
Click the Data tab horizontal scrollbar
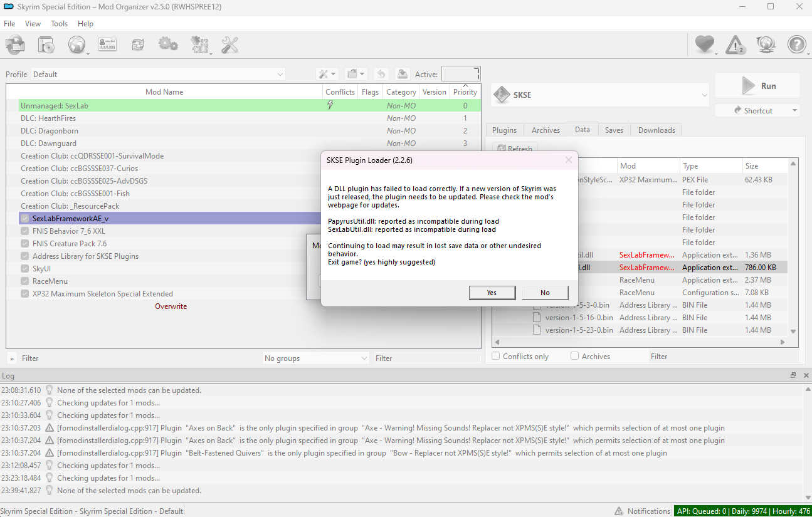click(640, 342)
